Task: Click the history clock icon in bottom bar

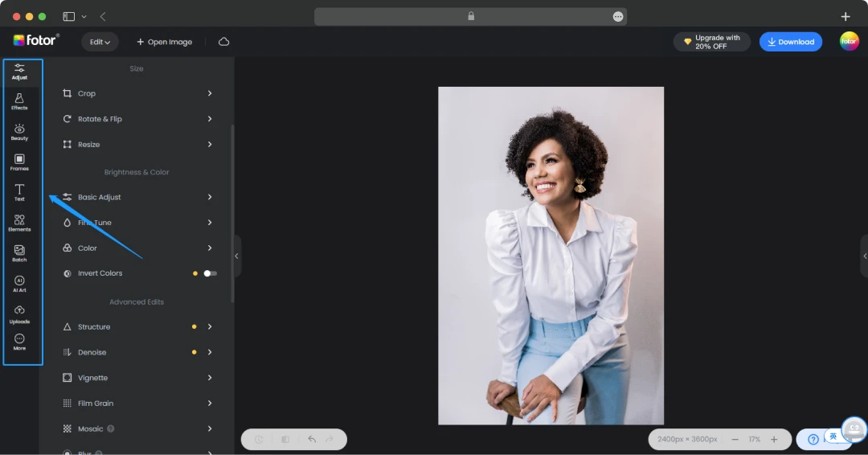Action: click(x=259, y=439)
